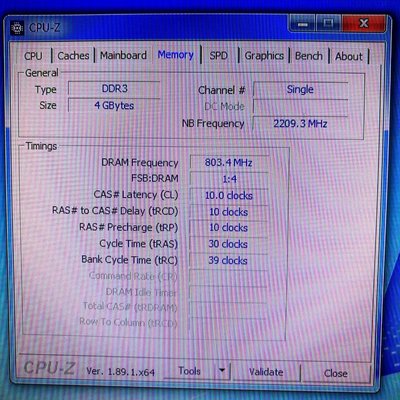The width and height of the screenshot is (400, 400).
Task: Click the NB Frequency value box
Action: (x=300, y=124)
